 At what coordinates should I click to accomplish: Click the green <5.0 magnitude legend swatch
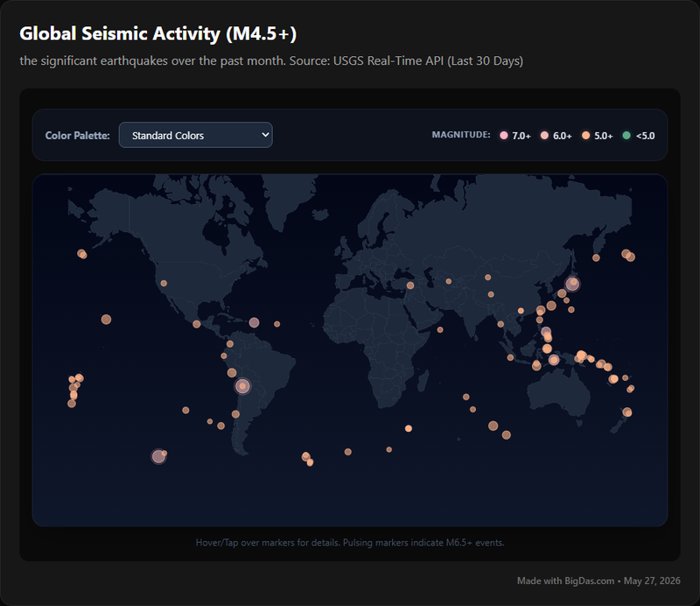[626, 136]
